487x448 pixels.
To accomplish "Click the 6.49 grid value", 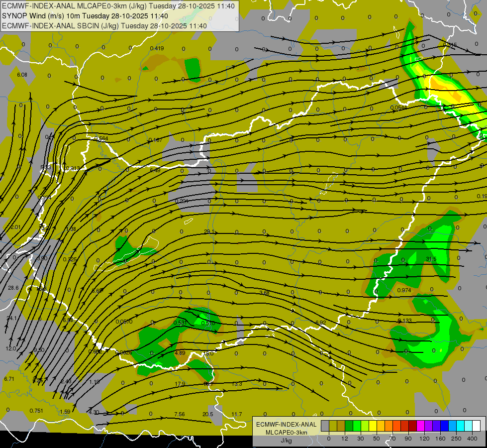I will point(155,170).
